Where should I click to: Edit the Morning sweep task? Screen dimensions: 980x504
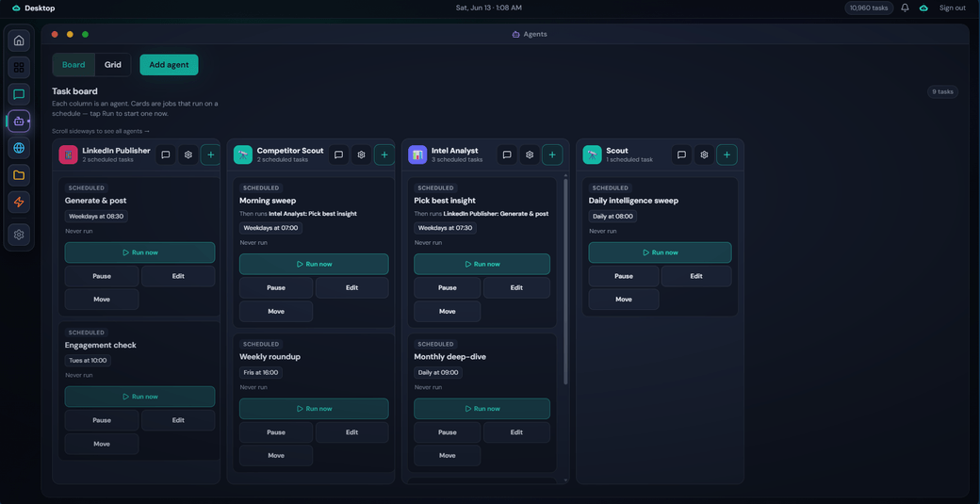[x=351, y=288]
